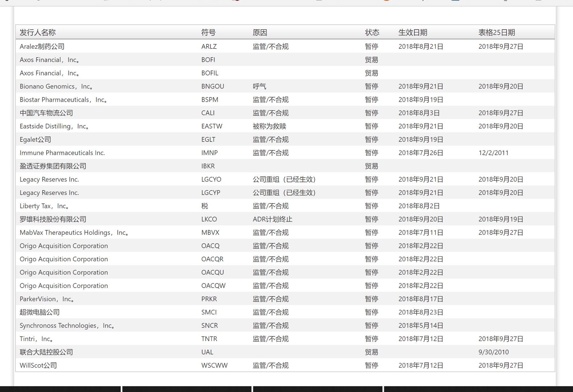573x392 pixels.
Task: Click the 12/2/2011 form 25 date
Action: coord(493,153)
